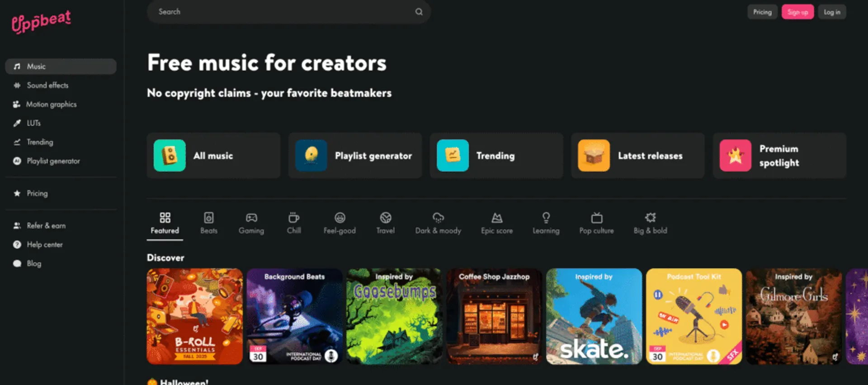The width and height of the screenshot is (868, 385).
Task: Select the Trending card icon
Action: (453, 156)
